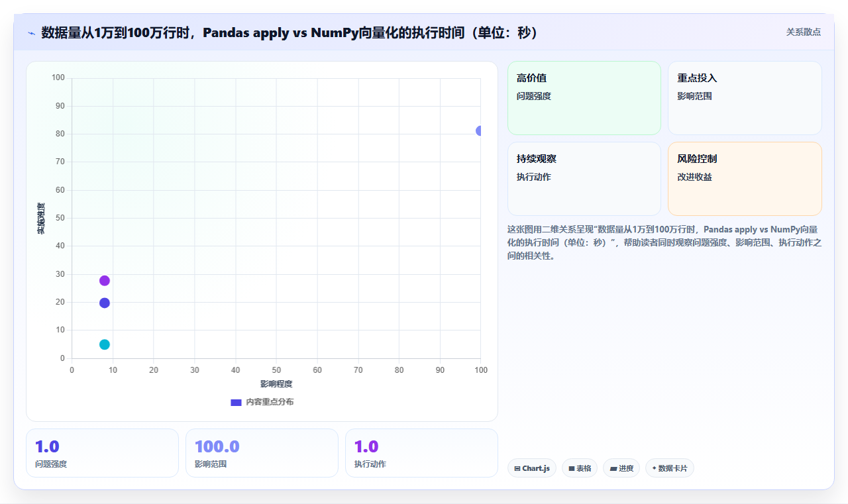Click the 影响程度 x-axis title
The width and height of the screenshot is (848, 504).
click(x=276, y=384)
